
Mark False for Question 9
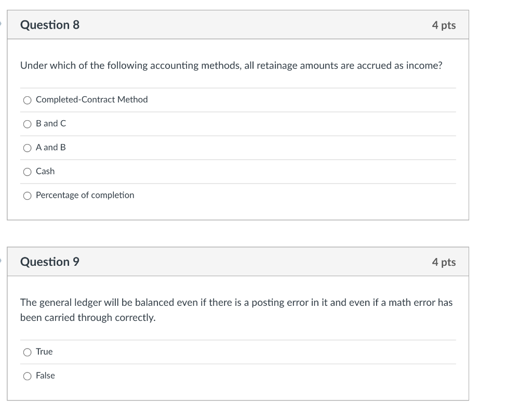point(27,376)
